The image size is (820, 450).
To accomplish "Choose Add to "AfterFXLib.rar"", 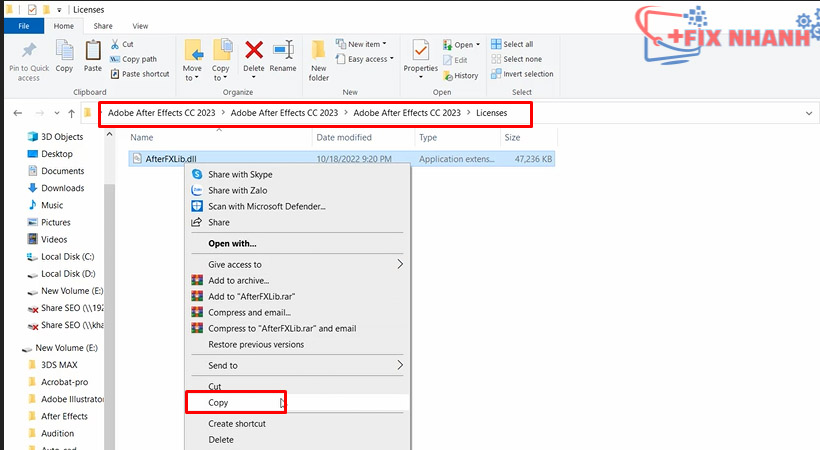I will (x=298, y=296).
